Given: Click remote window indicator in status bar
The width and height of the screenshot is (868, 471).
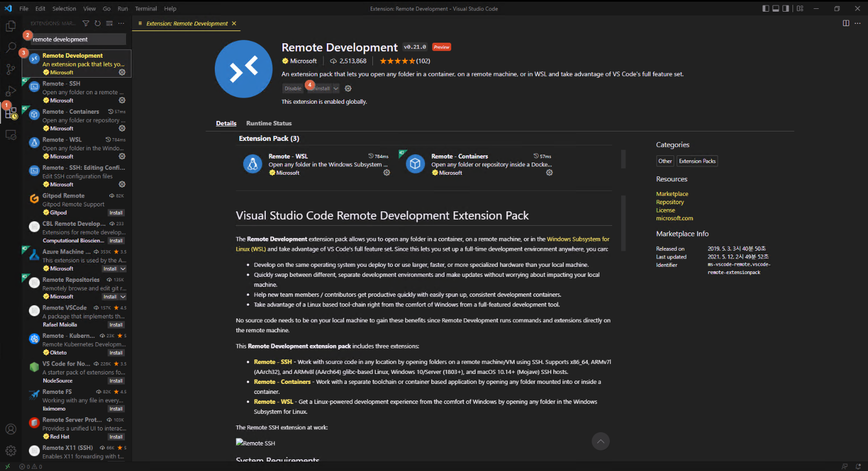Looking at the screenshot, I should point(7,467).
